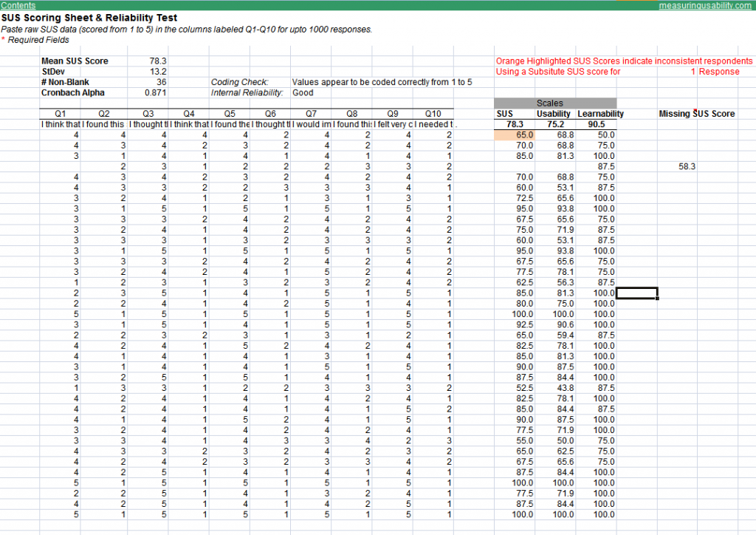This screenshot has height=535, width=756.
Task: Click the Cronbach Alpha value 0.871
Action: tap(155, 93)
